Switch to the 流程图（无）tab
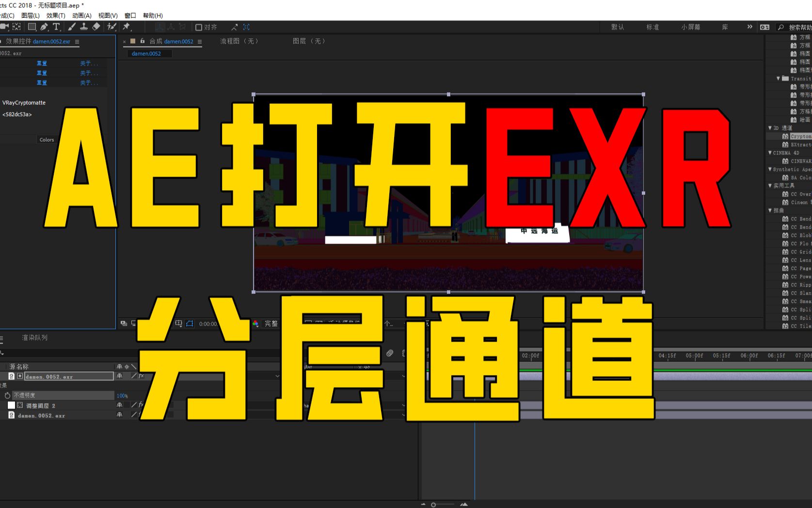The height and width of the screenshot is (508, 812). pyautogui.click(x=240, y=41)
